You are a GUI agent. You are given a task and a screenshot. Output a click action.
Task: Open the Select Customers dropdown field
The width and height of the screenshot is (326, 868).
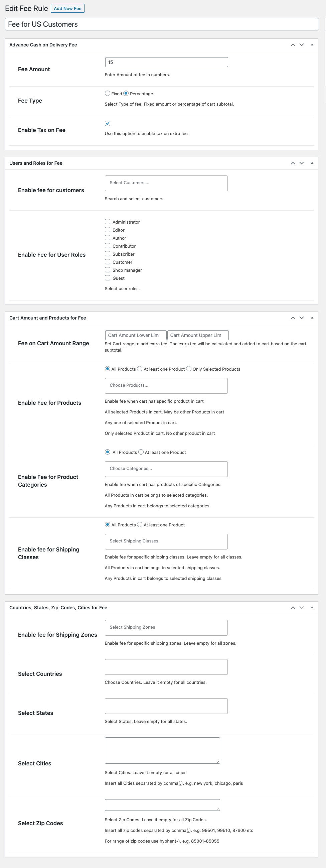166,183
